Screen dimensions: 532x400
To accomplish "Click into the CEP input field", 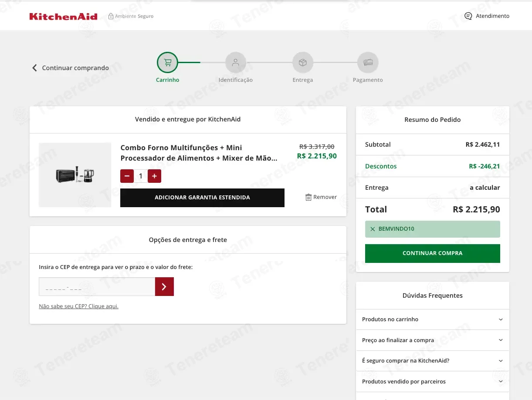I will (97, 286).
